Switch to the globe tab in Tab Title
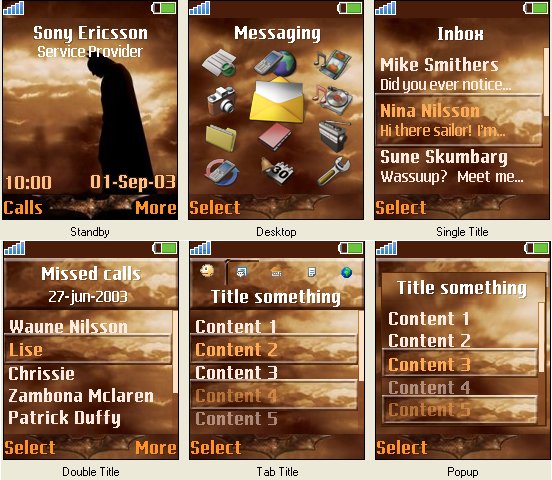This screenshot has width=552, height=480. click(346, 272)
